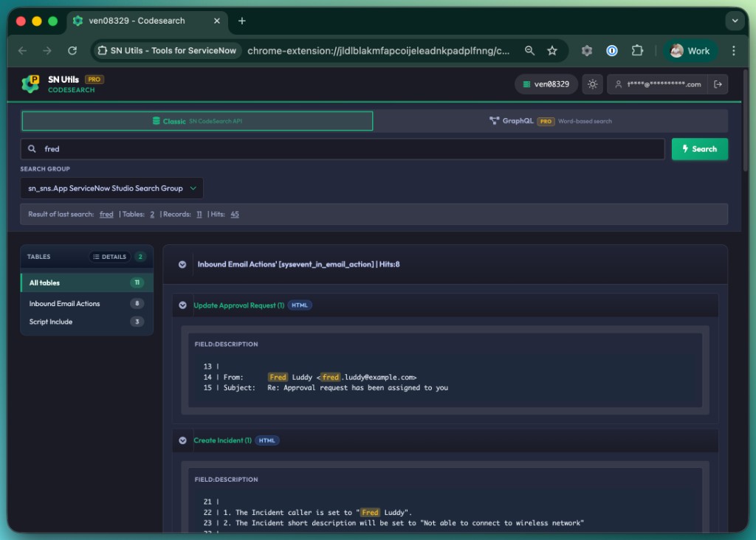
Task: Click the SN Utils extension toolbar icon
Action: click(x=587, y=51)
